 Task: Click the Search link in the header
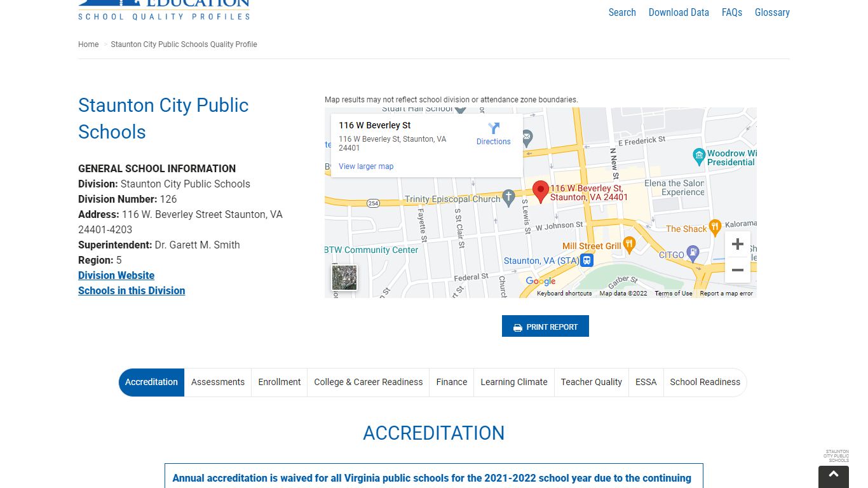pyautogui.click(x=622, y=12)
